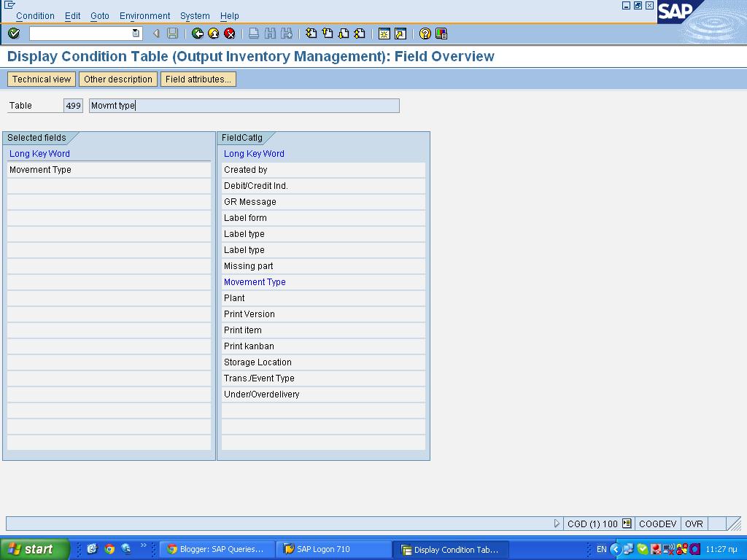Toggle the OVR overwrite mode indicator

(x=694, y=524)
